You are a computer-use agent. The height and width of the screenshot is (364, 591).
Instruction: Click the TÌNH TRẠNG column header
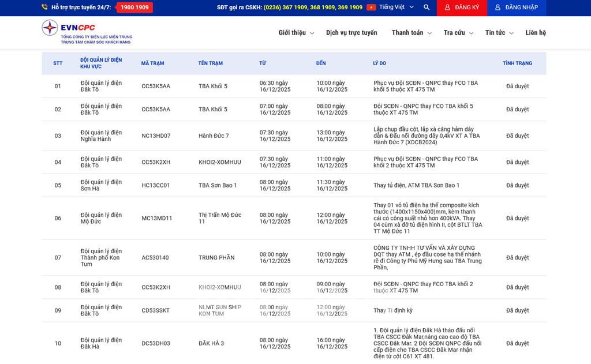tap(517, 63)
